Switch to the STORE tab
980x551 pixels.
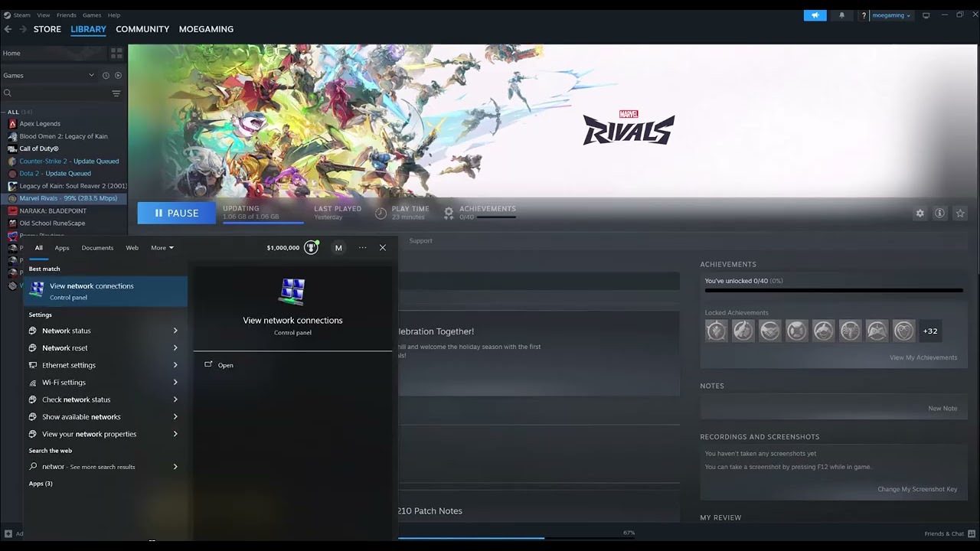47,29
